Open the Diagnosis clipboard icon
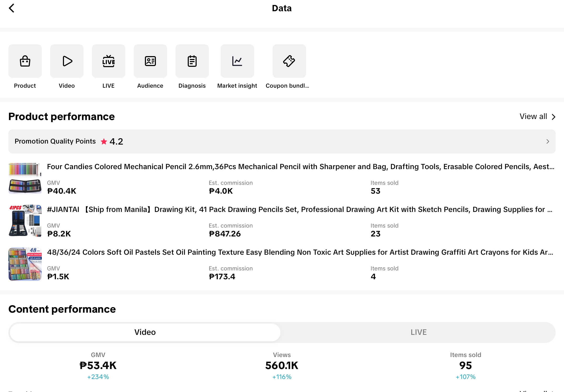The image size is (564, 392). (192, 61)
